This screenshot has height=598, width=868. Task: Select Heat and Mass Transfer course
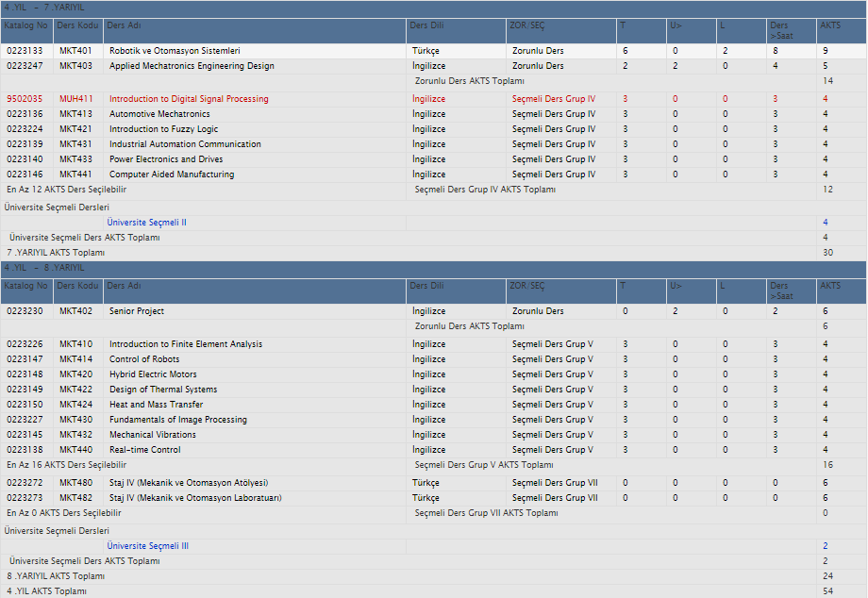[x=156, y=405]
